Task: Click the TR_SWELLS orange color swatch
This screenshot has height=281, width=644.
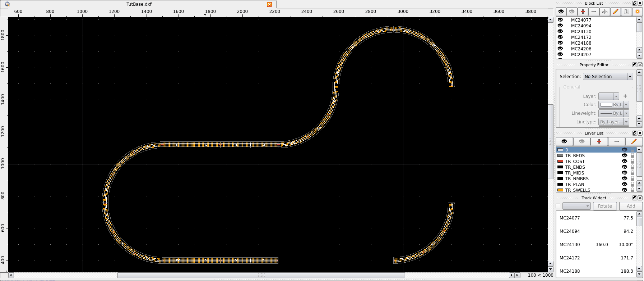Action: [560, 190]
